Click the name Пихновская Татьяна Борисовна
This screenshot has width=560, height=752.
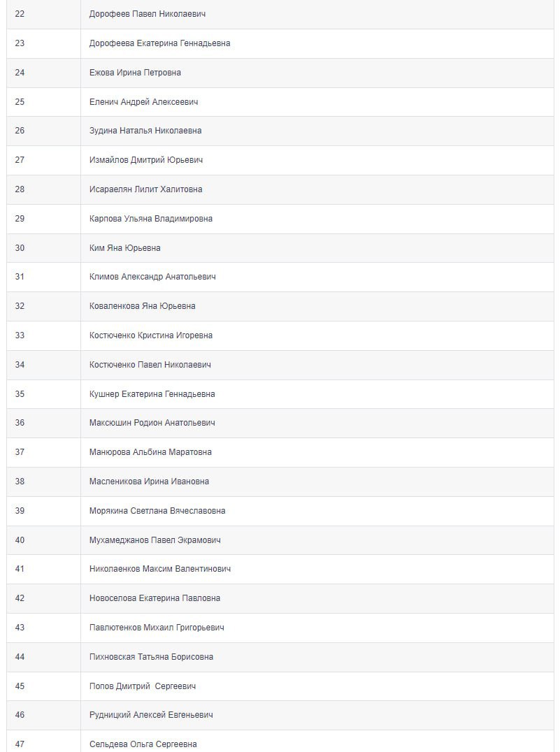pos(151,657)
